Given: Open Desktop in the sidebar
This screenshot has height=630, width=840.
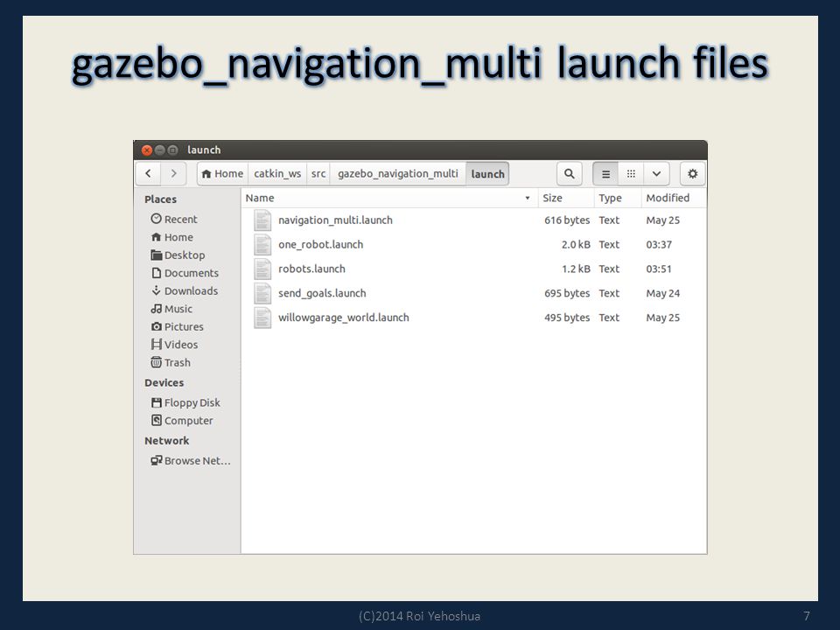Looking at the screenshot, I should point(178,255).
